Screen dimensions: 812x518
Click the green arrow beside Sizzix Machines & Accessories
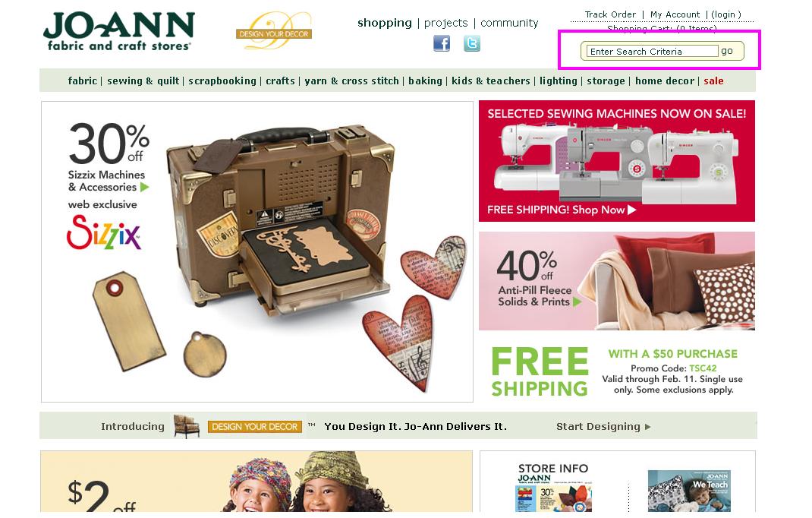[144, 187]
